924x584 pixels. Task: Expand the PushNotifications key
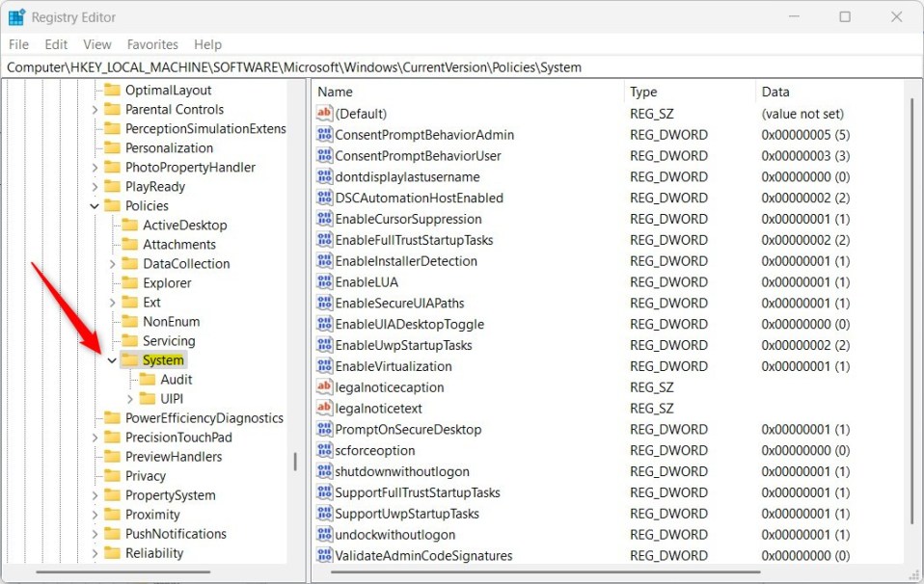pyautogui.click(x=95, y=534)
